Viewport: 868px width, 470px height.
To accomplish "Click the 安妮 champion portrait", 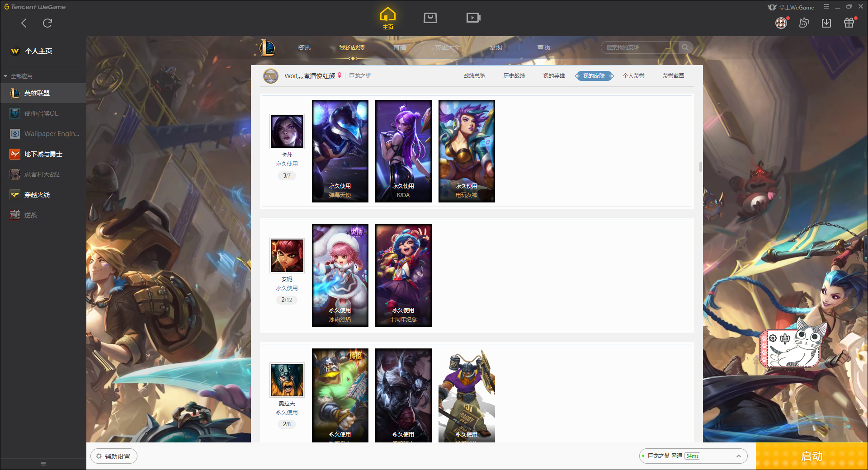I will point(287,256).
